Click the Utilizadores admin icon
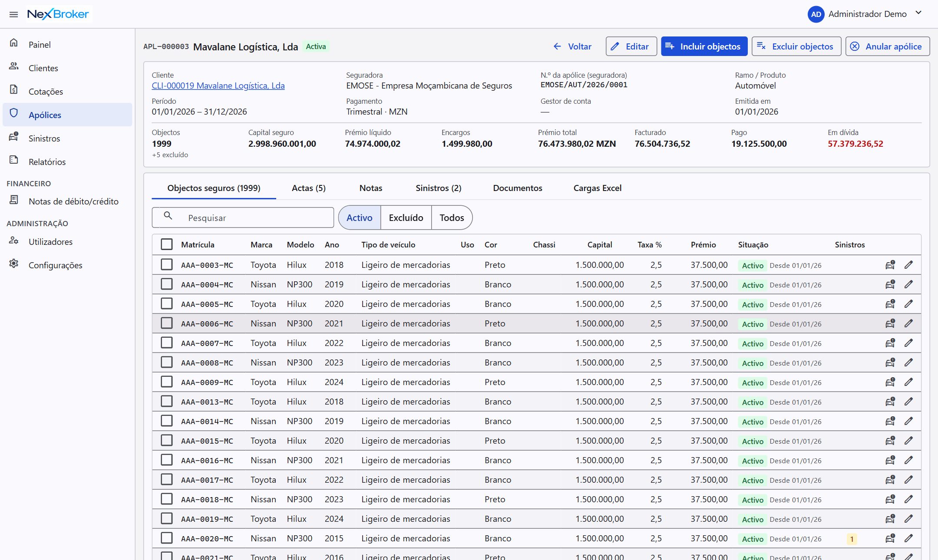This screenshot has height=560, width=938. tap(14, 240)
